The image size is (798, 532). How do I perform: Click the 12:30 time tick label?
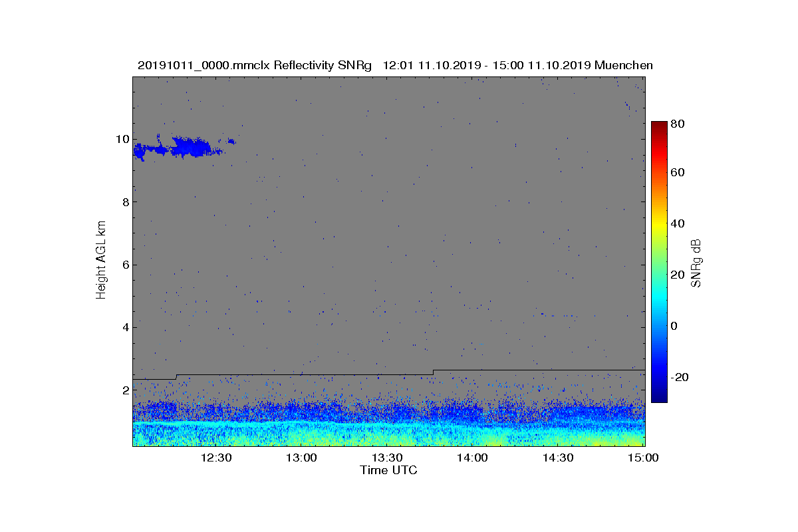click(215, 458)
